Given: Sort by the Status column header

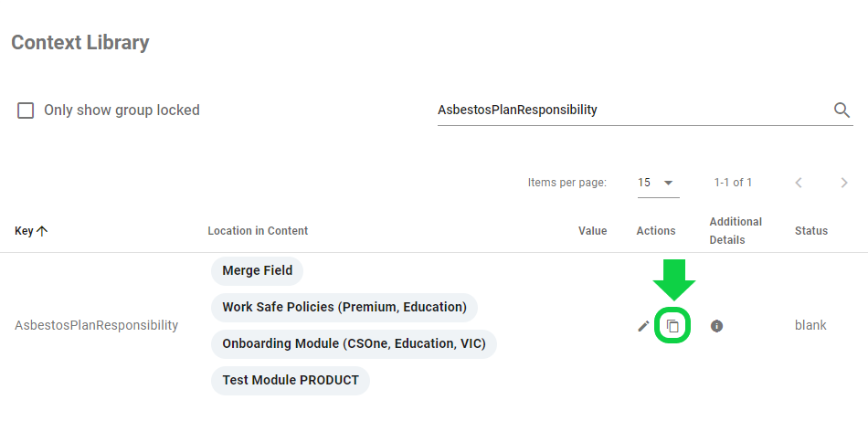Looking at the screenshot, I should tap(811, 231).
